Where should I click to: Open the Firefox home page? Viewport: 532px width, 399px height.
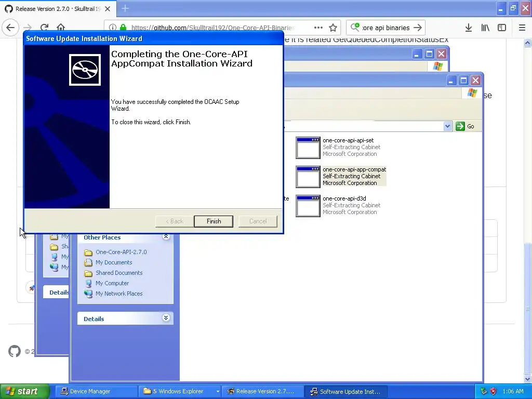(x=61, y=28)
